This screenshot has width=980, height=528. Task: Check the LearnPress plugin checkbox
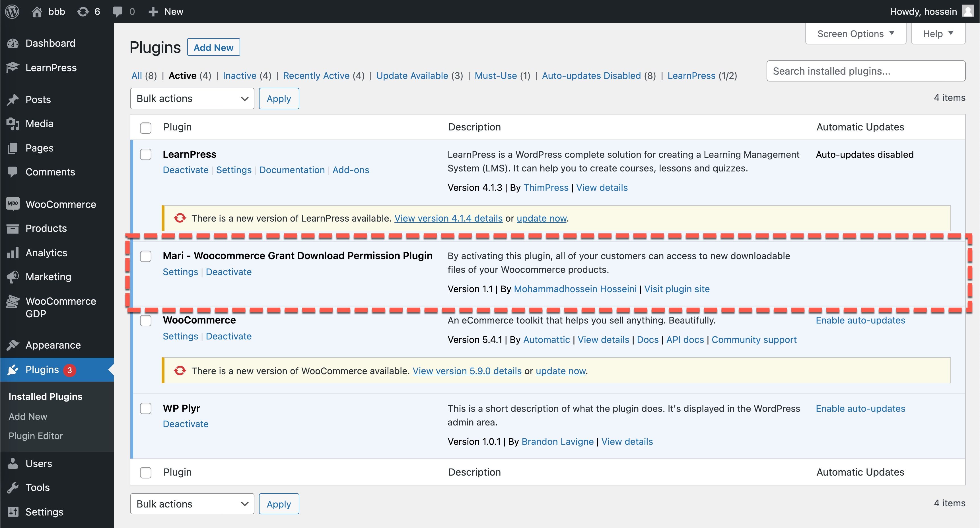[146, 155]
